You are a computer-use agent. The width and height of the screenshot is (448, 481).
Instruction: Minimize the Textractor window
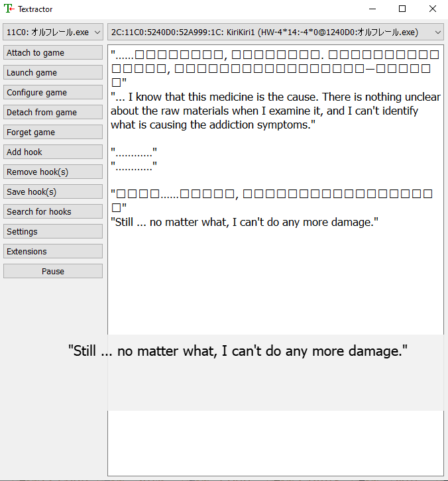[372, 9]
